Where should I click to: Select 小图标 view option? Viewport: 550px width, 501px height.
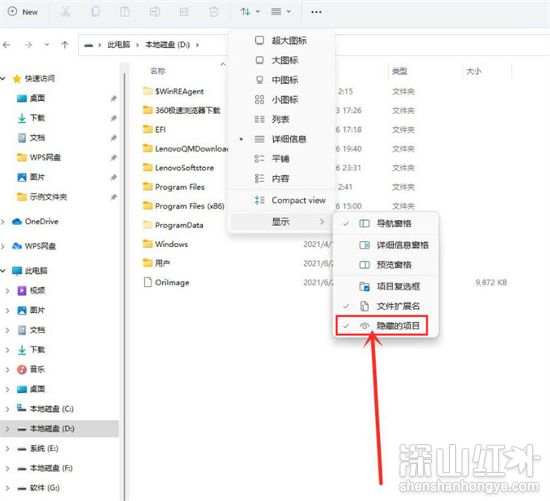[282, 100]
